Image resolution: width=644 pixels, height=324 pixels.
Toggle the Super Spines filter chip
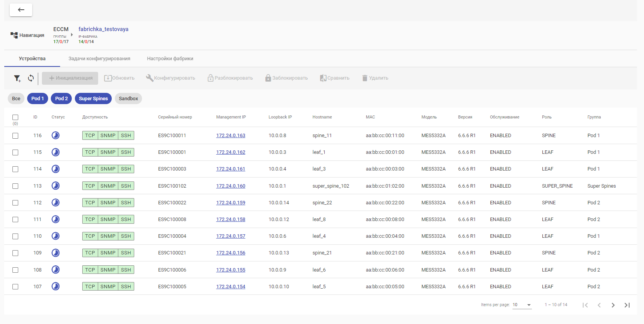[93, 99]
